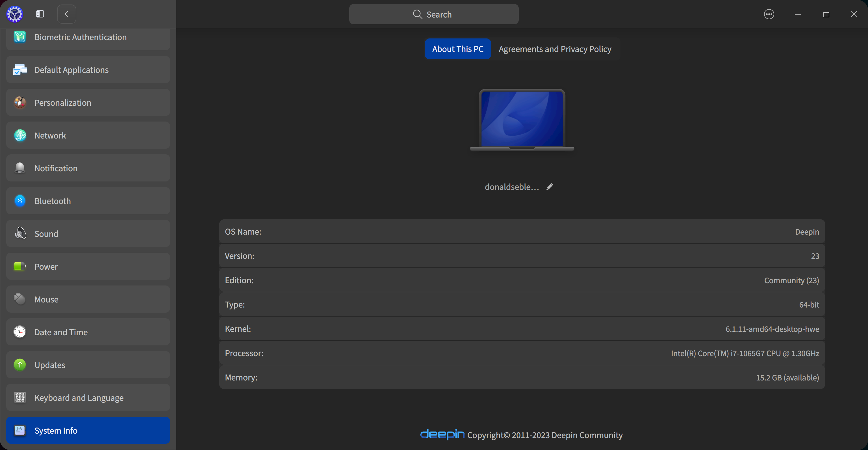Click inside the Search field
This screenshot has height=450, width=868.
[x=434, y=14]
